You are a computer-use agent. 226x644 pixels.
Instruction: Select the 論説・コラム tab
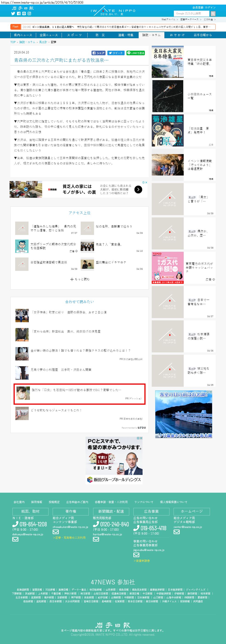tap(152, 35)
